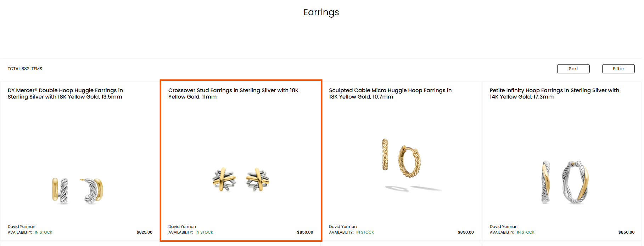
Task: Open the Filter panel
Action: click(x=618, y=69)
